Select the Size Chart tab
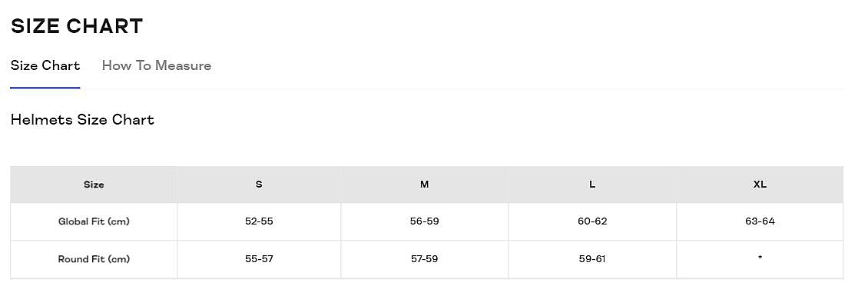The image size is (868, 306). (x=45, y=65)
